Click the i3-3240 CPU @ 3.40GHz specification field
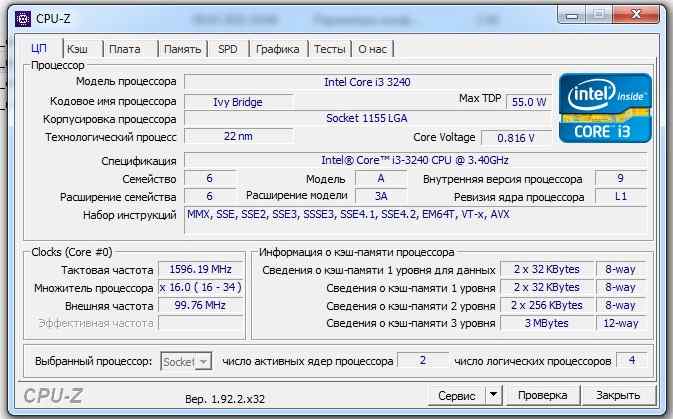Viewport: 673px width, 419px height. [415, 161]
